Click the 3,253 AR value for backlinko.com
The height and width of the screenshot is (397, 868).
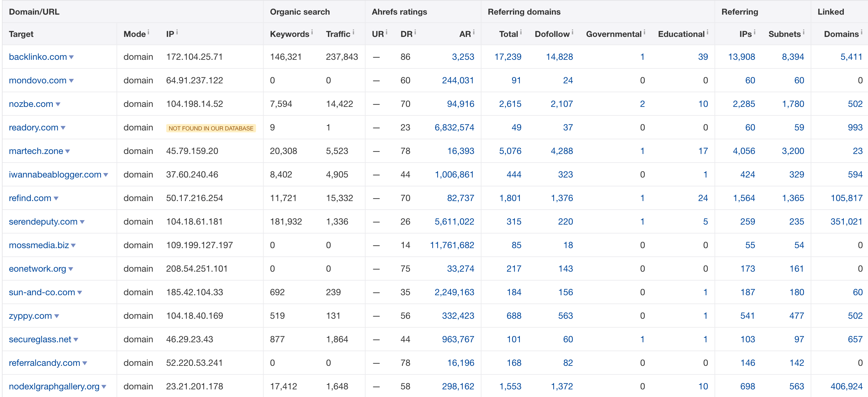pos(463,57)
